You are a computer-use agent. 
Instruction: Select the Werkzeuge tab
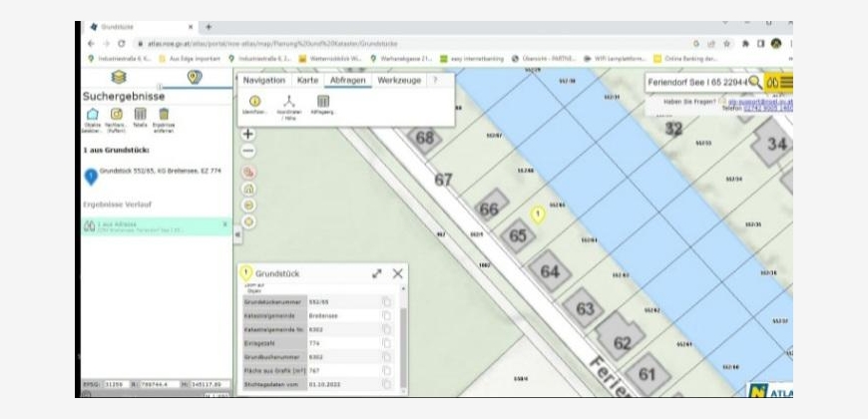(x=398, y=79)
